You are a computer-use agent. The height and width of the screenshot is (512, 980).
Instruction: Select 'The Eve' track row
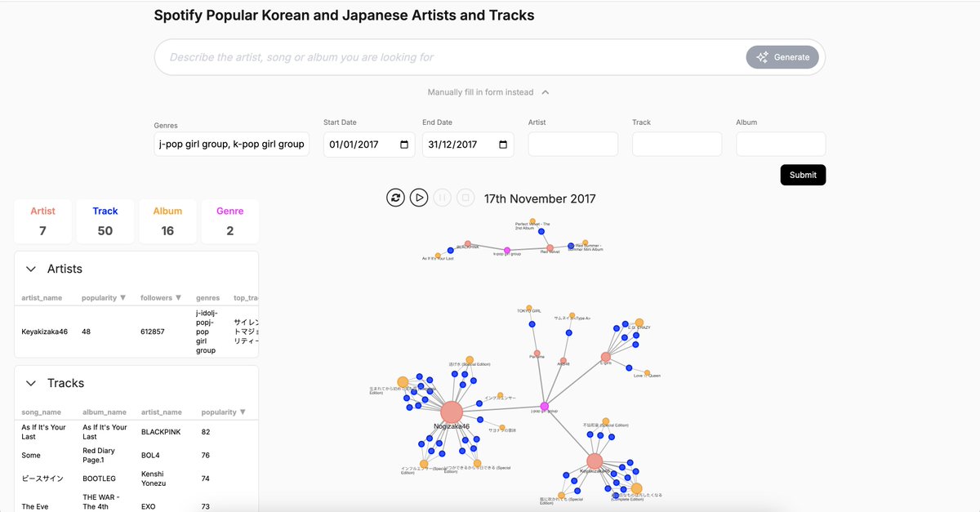(x=136, y=506)
